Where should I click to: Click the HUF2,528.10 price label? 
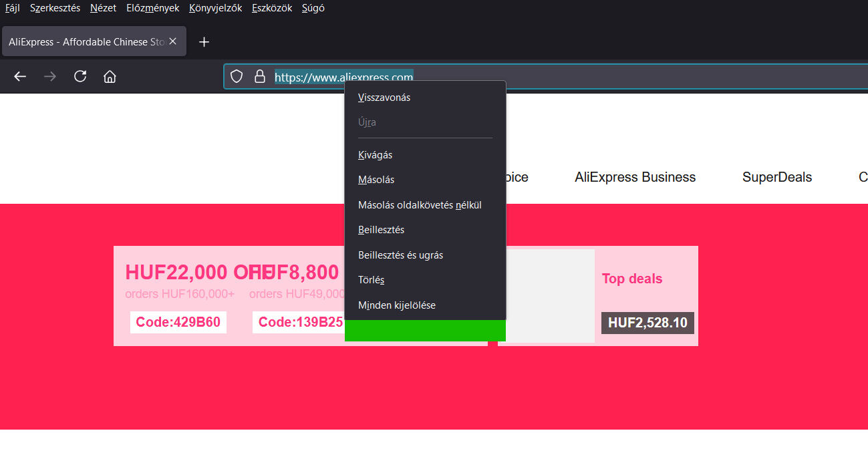647,323
